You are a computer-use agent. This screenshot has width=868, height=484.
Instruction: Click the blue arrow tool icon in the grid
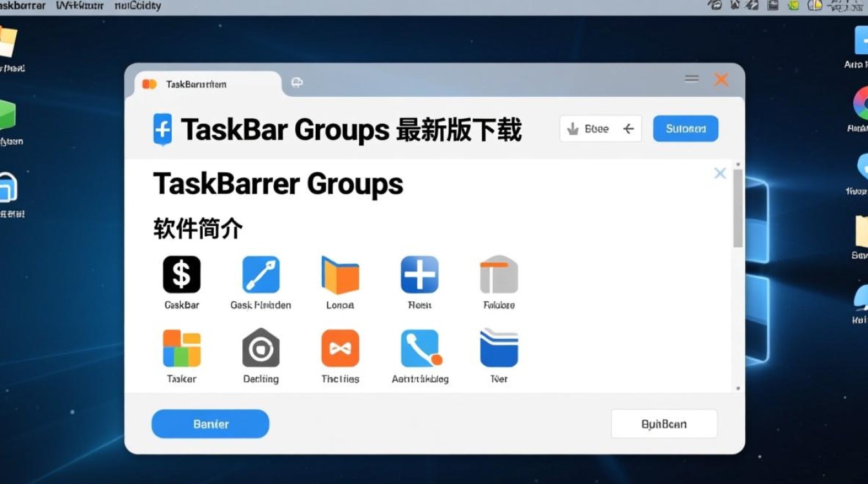261,274
